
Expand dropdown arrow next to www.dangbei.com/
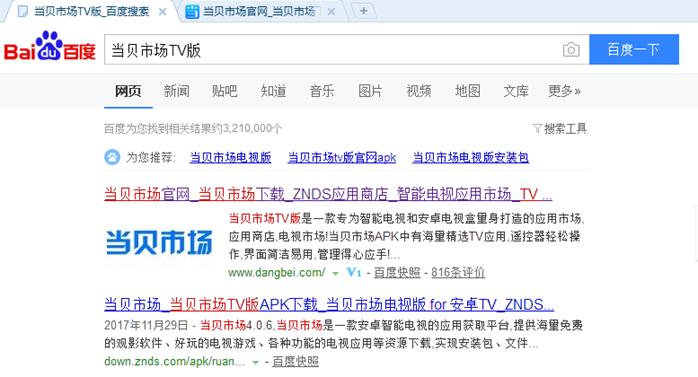[x=336, y=273]
